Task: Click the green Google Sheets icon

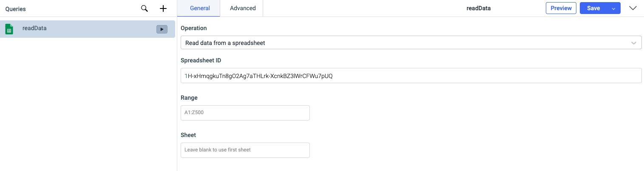Action: (x=9, y=29)
